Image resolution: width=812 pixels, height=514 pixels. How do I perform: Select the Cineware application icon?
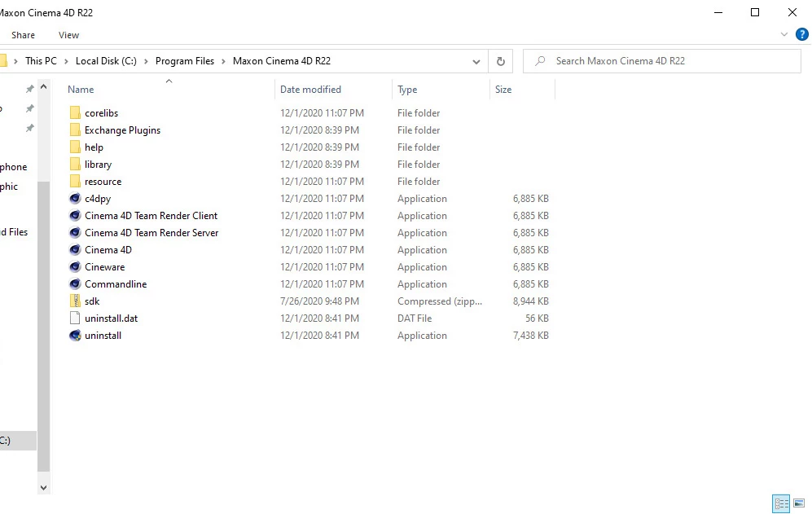(x=75, y=267)
